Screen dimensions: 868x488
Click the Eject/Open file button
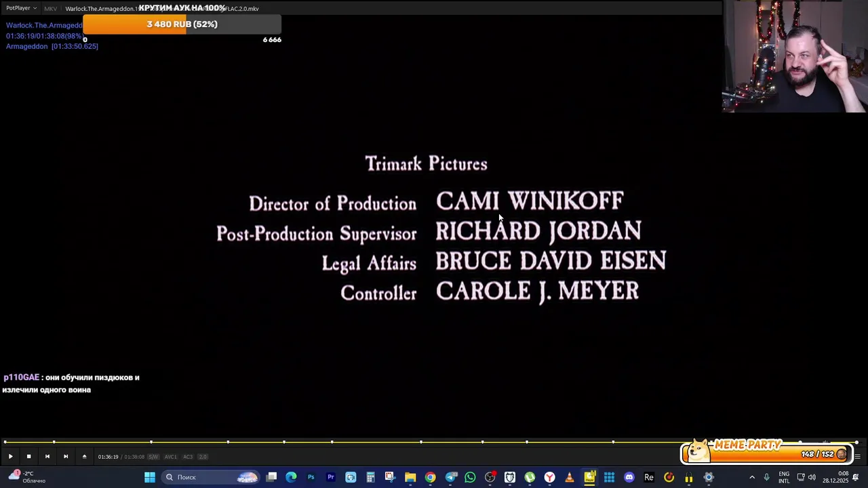84,457
